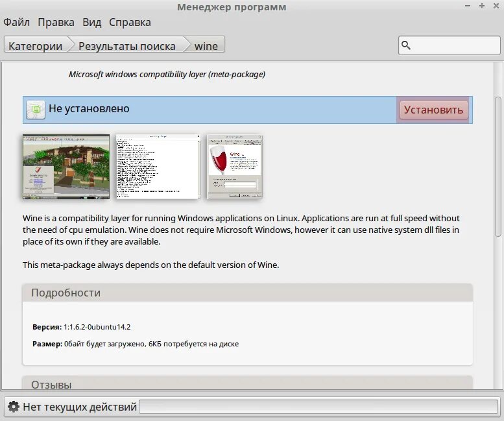This screenshot has width=504, height=421.
Task: Open the Вид menu
Action: click(91, 22)
